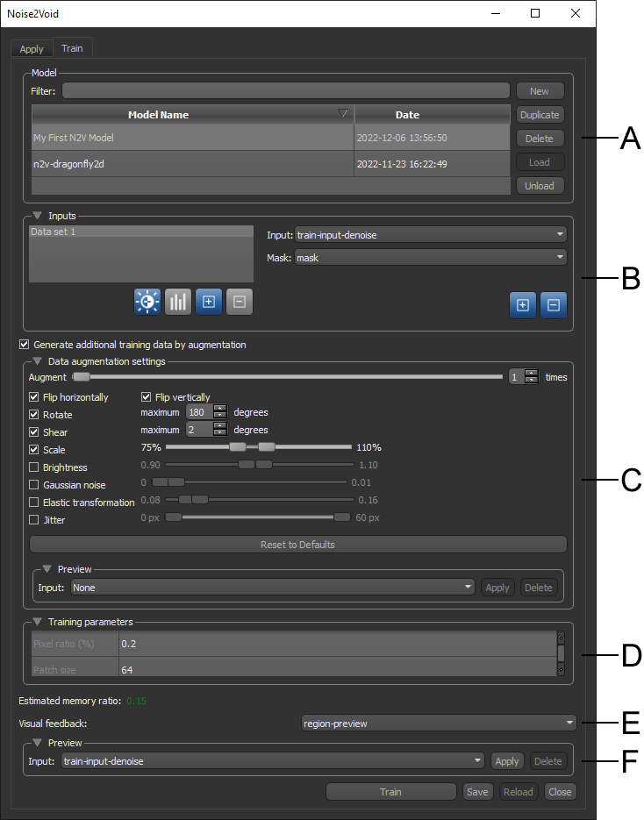Enable the Brightness augmentation checkbox
Screen dimensions: 644x820
(x=34, y=467)
